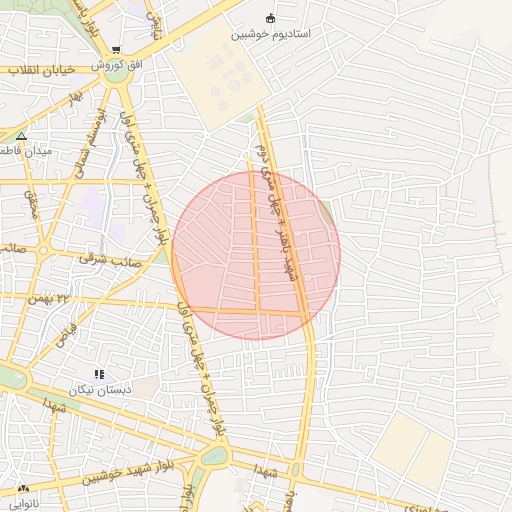Image resolution: width=512 pixels, height=512 pixels.
Task: Click the school icon above دبستان نیکان
Action: [x=99, y=375]
